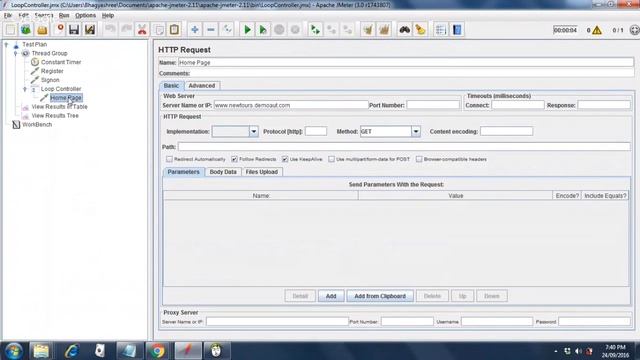The height and width of the screenshot is (360, 640).
Task: Click Start no pauses icon
Action: click(x=263, y=29)
